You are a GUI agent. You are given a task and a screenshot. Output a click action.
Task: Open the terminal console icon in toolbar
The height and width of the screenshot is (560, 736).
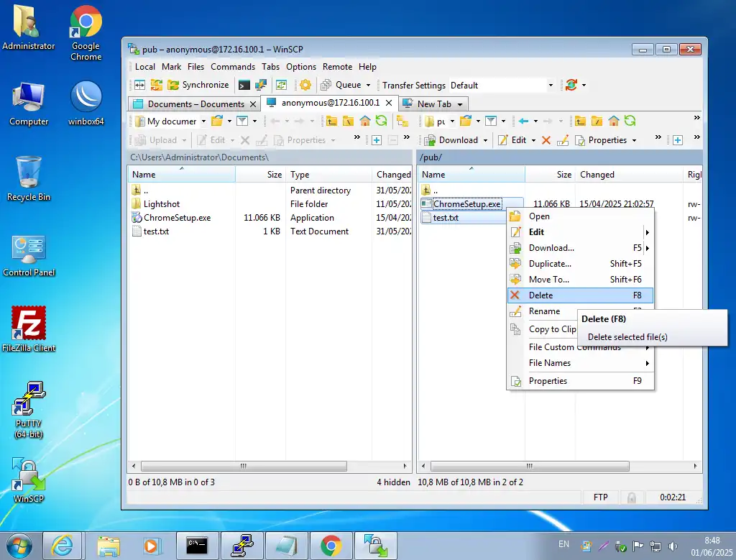point(245,85)
